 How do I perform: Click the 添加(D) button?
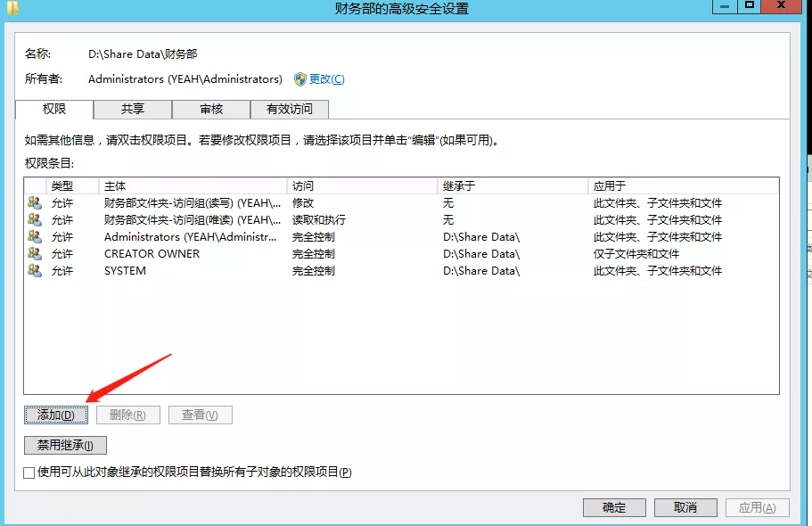55,415
